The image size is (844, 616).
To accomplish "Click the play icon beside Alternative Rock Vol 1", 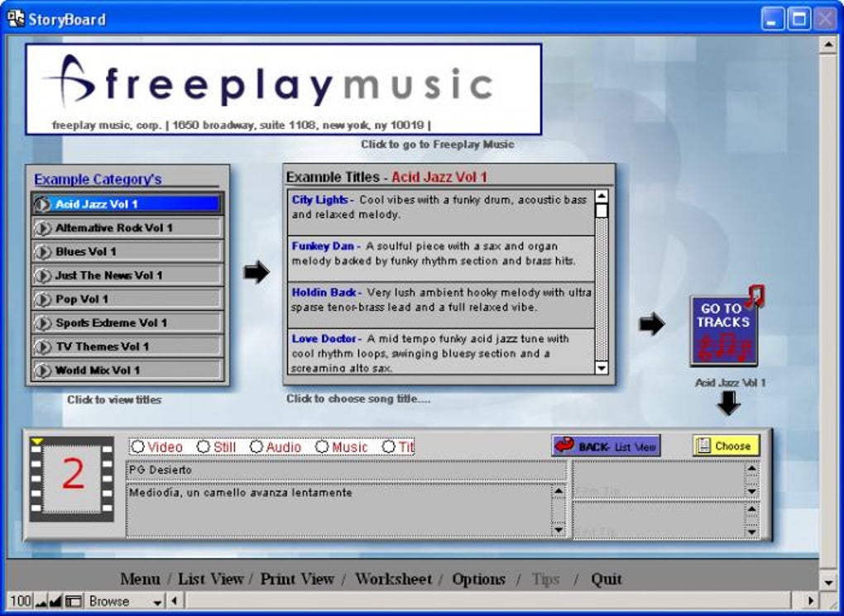I will (x=42, y=228).
